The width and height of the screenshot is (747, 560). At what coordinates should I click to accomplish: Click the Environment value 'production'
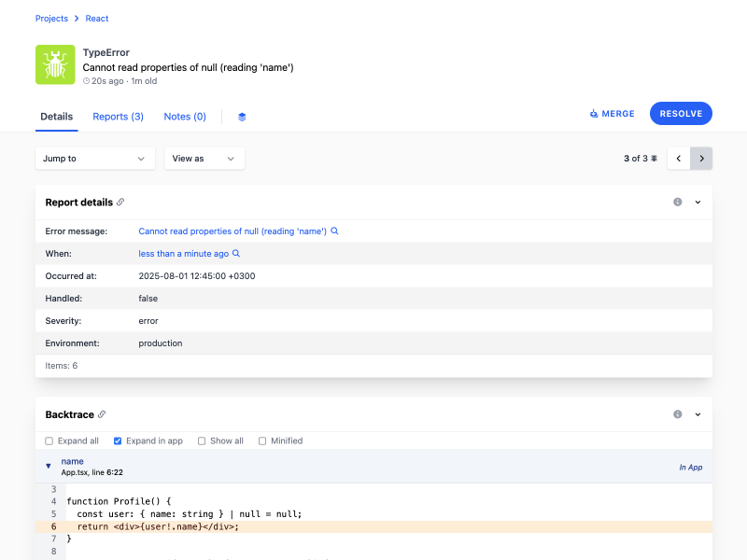[161, 343]
